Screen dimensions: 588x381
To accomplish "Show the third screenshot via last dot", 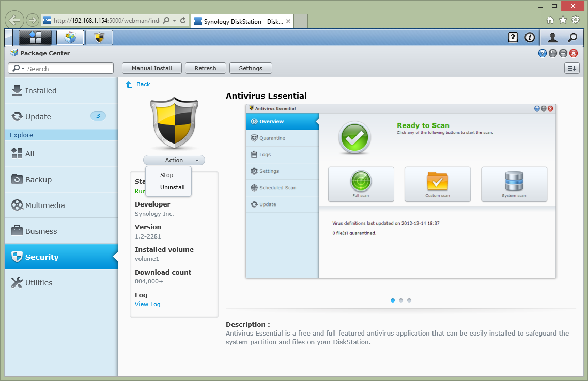I will pos(409,300).
